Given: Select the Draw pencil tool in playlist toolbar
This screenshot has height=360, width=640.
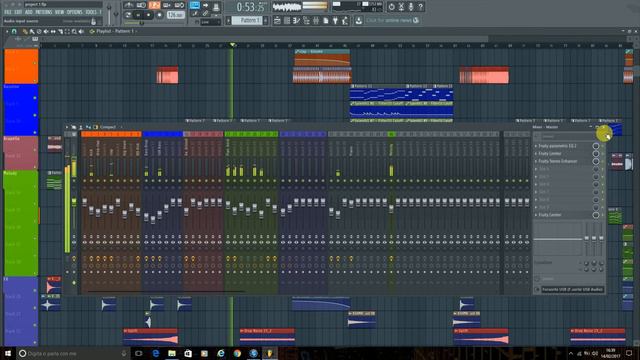Looking at the screenshot, I should click(25, 31).
